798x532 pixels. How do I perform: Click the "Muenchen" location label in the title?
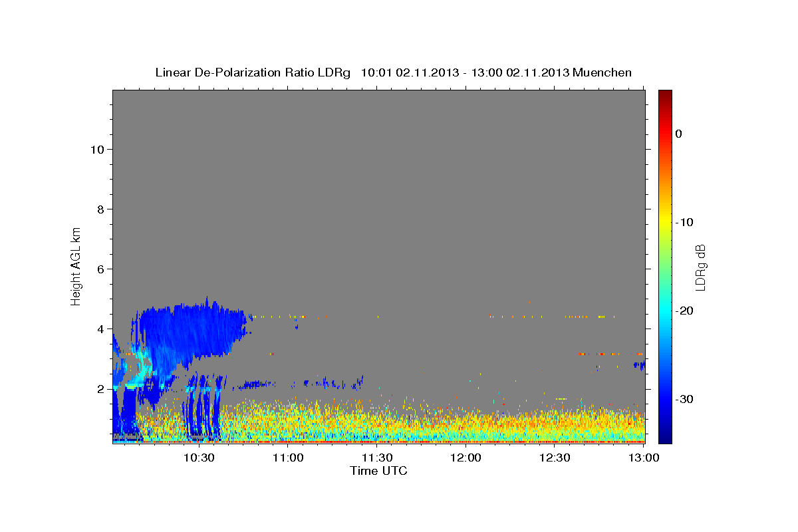click(x=602, y=72)
